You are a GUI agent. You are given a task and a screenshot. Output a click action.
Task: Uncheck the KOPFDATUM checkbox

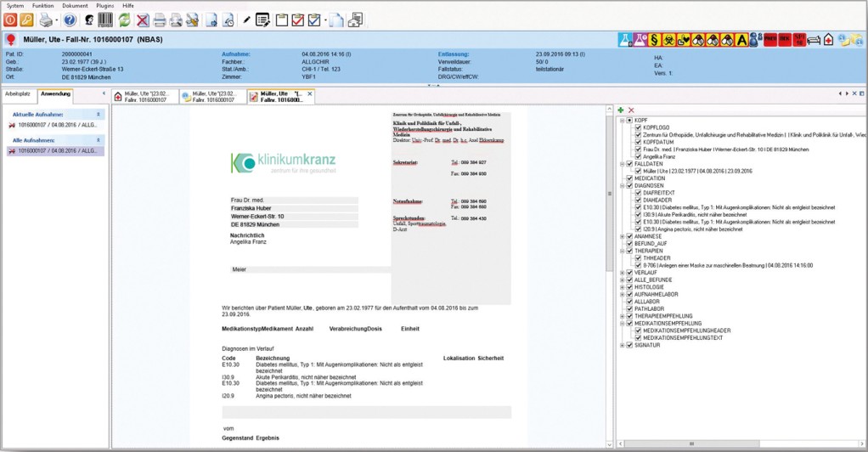639,142
